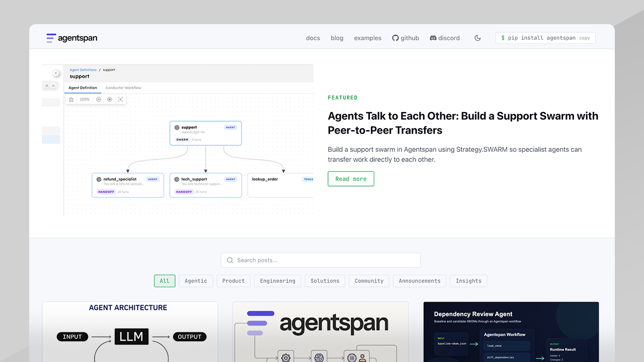The image size is (644, 362).
Task: Open the docs link
Action: coord(313,38)
